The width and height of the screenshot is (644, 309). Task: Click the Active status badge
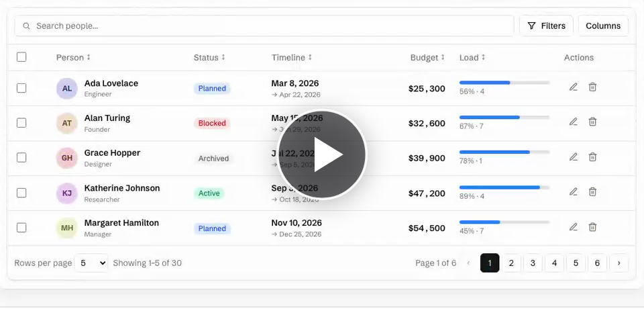[x=209, y=193]
